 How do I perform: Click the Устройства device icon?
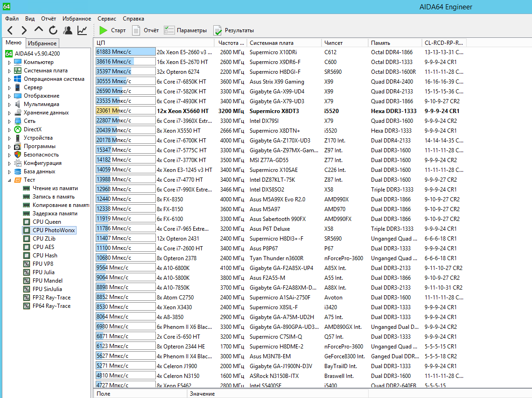(x=18, y=138)
